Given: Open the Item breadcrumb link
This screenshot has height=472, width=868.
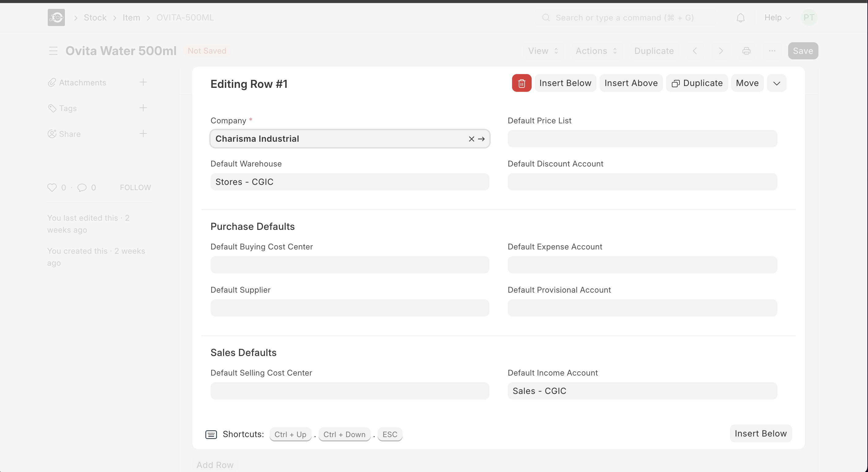Looking at the screenshot, I should [x=131, y=17].
